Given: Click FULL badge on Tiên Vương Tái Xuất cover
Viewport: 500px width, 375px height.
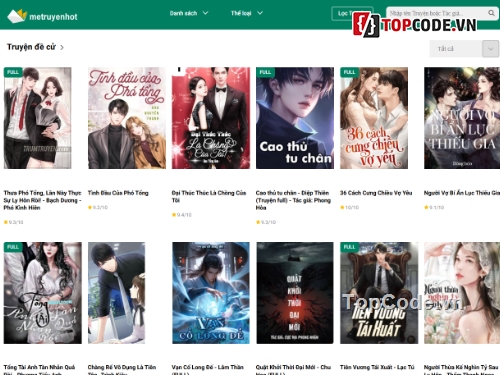Looking at the screenshot, I should (x=349, y=247).
